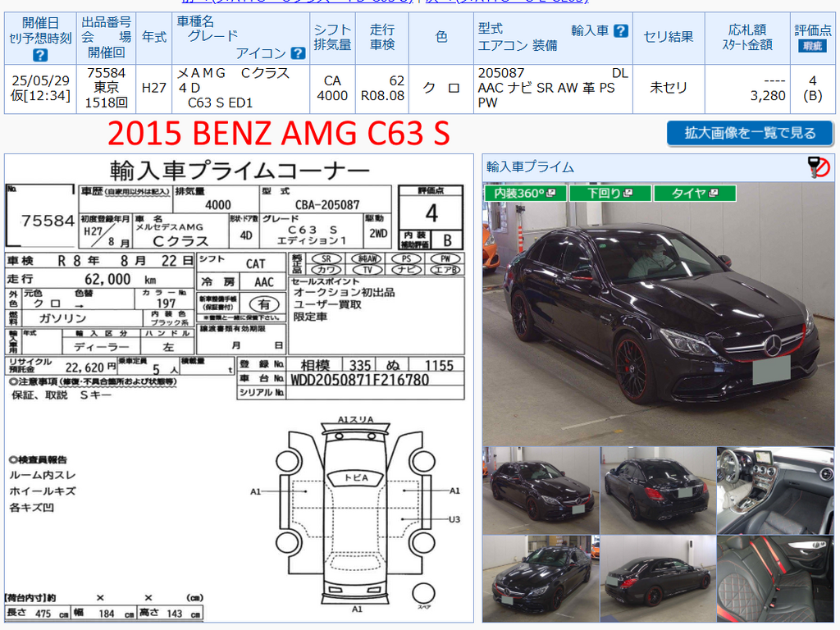Click the date cell 25/05/29 仮[12:34]
840x630 pixels.
click(40, 89)
